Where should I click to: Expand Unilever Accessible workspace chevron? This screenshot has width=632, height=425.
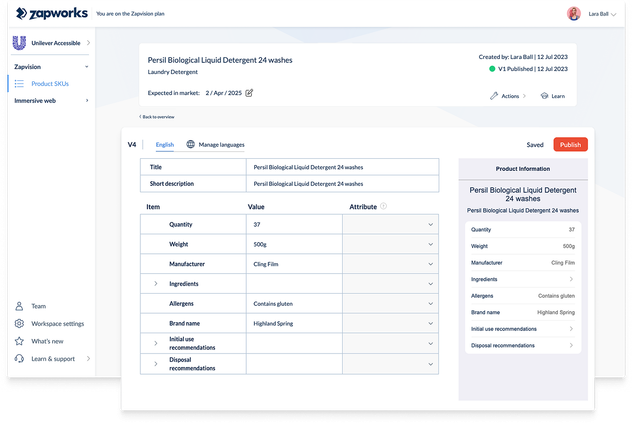pyautogui.click(x=88, y=43)
